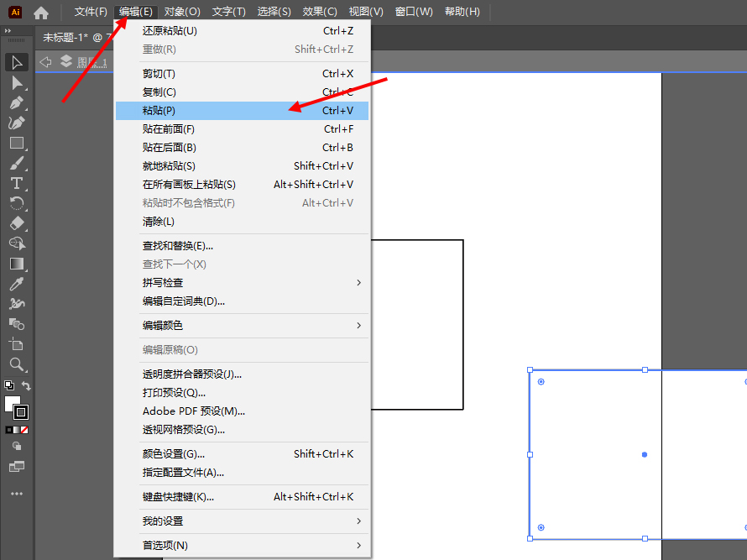Select the Pen tool
The height and width of the screenshot is (560, 747).
click(x=17, y=102)
